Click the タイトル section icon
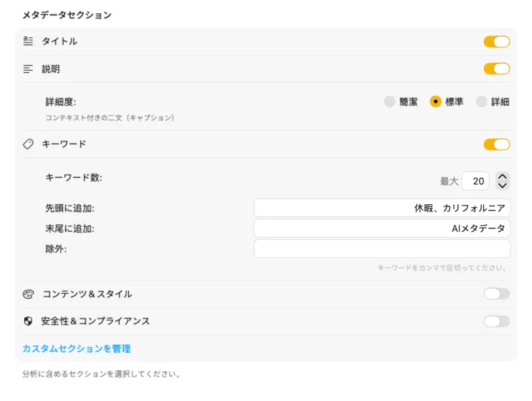The image size is (532, 401). [x=28, y=41]
